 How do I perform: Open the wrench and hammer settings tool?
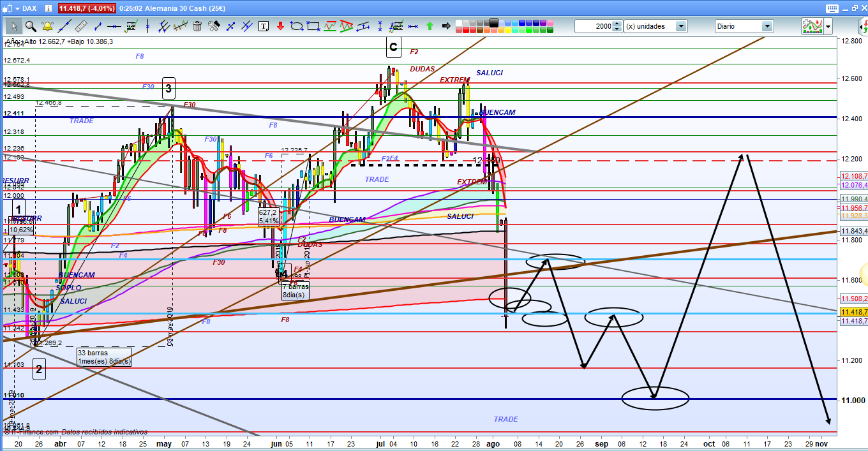click(x=214, y=26)
